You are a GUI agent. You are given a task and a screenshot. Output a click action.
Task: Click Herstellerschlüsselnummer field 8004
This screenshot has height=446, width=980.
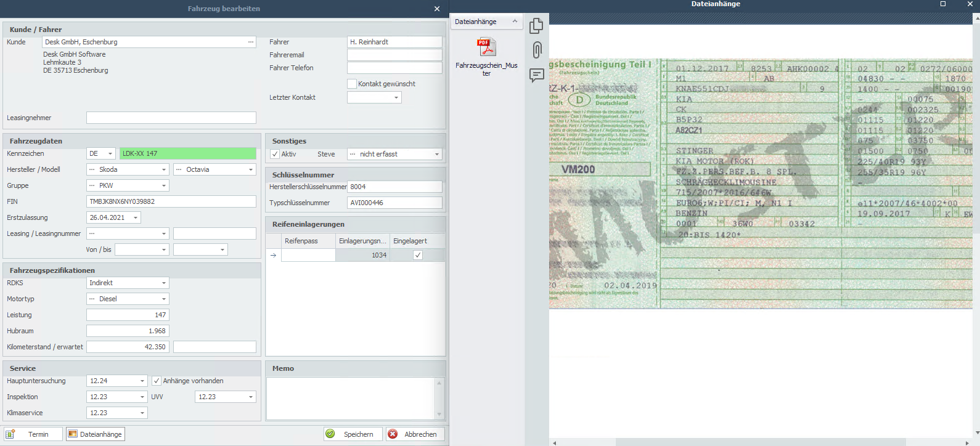[395, 187]
